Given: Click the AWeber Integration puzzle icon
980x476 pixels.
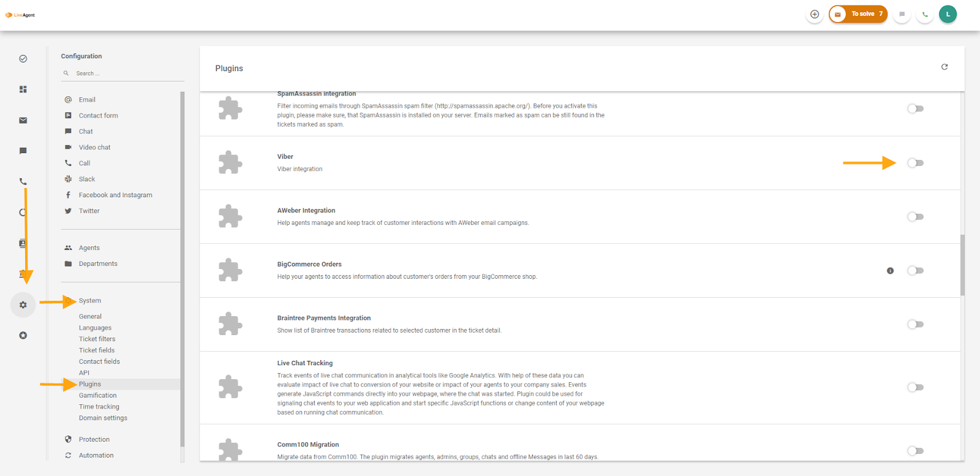Looking at the screenshot, I should point(230,216).
